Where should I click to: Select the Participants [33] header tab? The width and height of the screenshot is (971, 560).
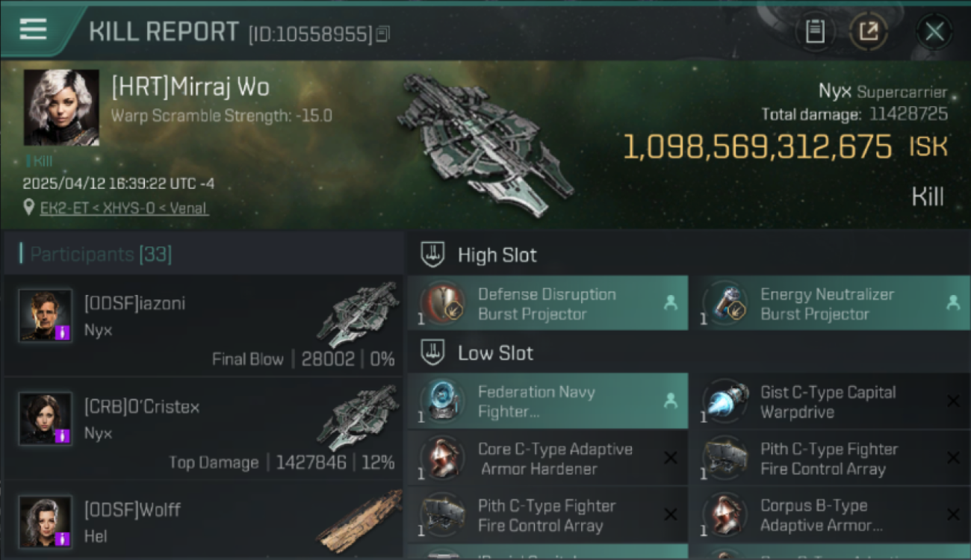(101, 255)
